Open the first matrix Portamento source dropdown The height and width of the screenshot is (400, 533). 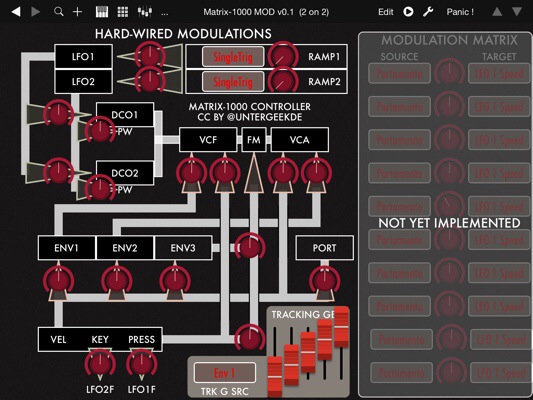click(x=399, y=73)
